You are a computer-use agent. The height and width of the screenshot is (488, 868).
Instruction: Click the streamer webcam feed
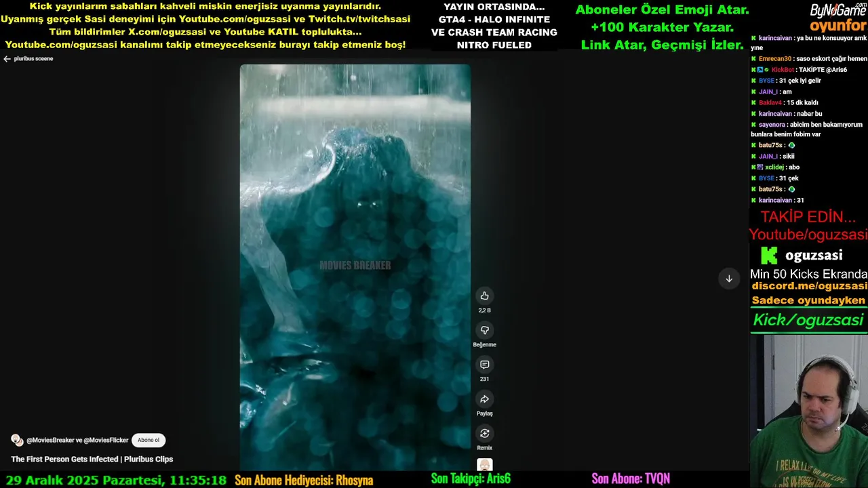pyautogui.click(x=808, y=411)
